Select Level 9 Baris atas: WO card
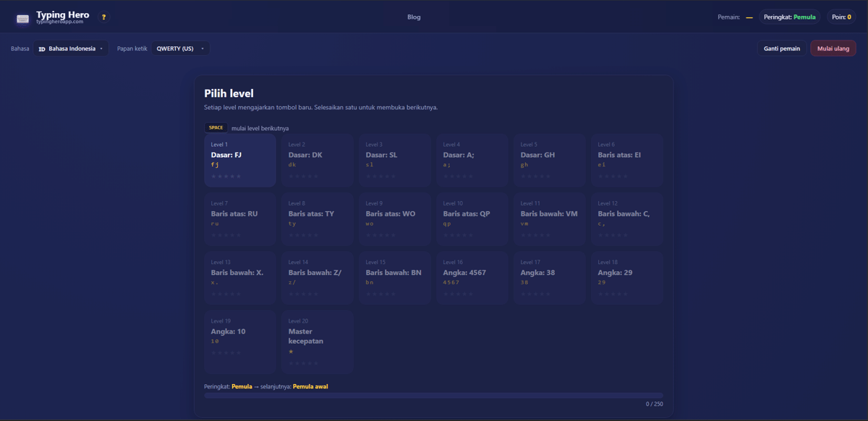This screenshot has width=868, height=421. click(395, 219)
